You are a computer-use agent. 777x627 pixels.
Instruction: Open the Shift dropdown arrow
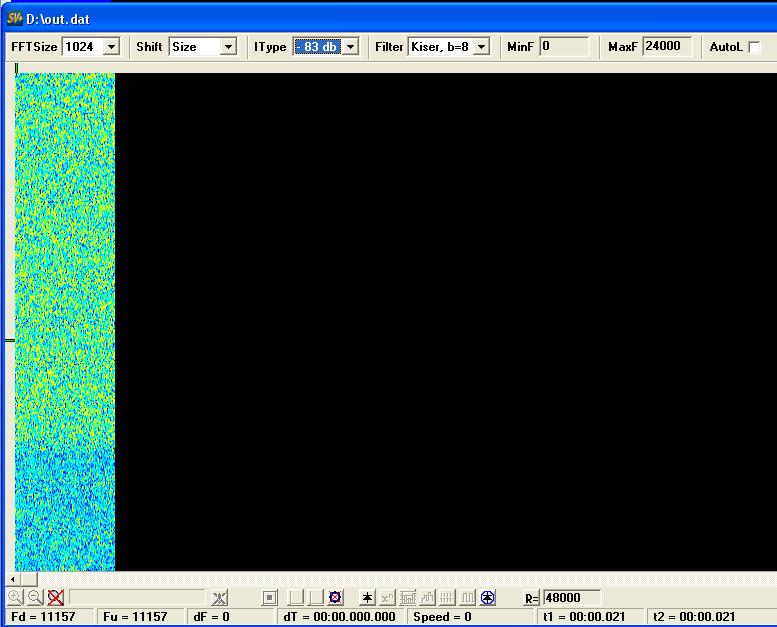228,47
